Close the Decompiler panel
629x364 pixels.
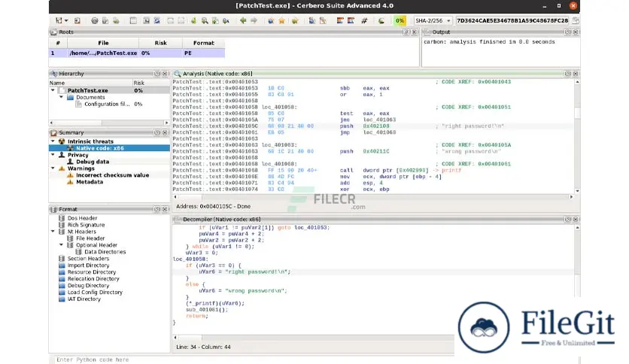(x=576, y=220)
